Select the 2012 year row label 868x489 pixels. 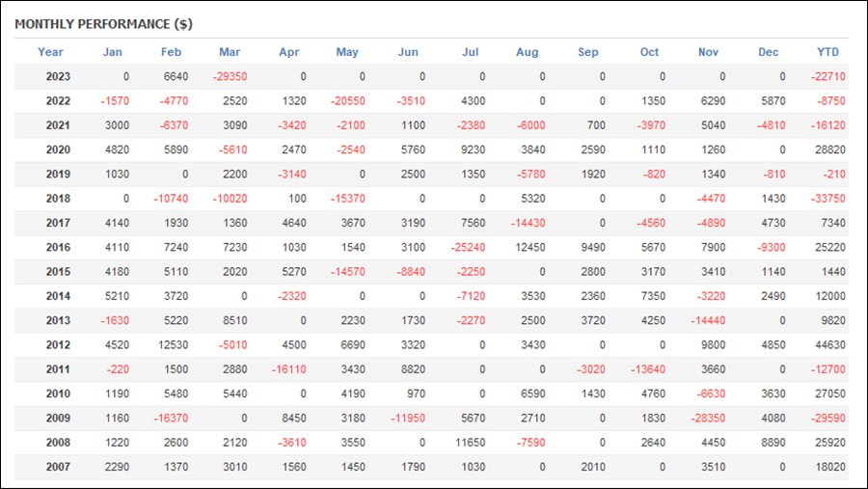tap(58, 344)
